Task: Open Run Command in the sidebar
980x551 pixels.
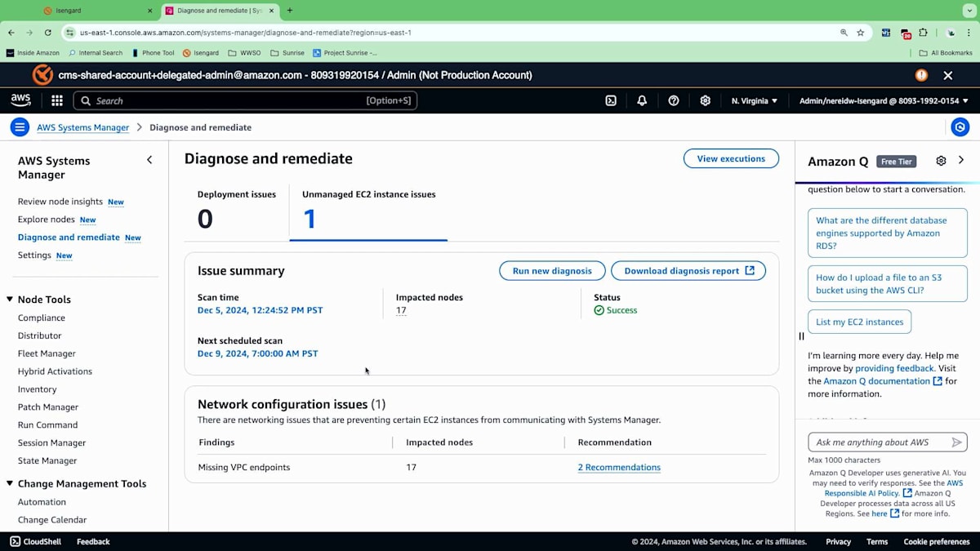Action: click(48, 424)
